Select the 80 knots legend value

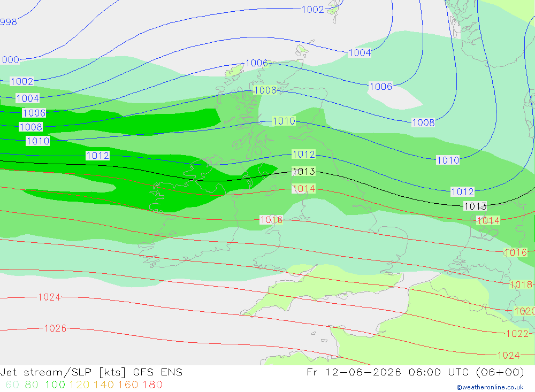click(x=32, y=385)
